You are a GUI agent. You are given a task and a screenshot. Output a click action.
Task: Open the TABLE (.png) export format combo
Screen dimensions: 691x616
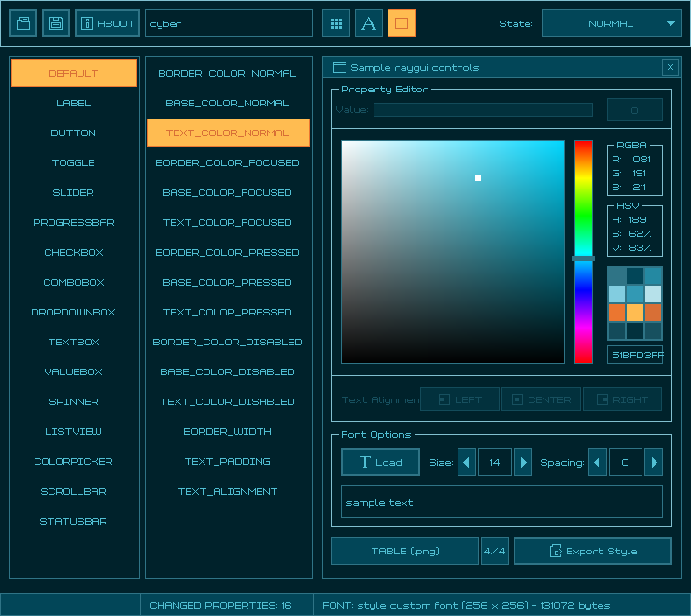click(404, 551)
